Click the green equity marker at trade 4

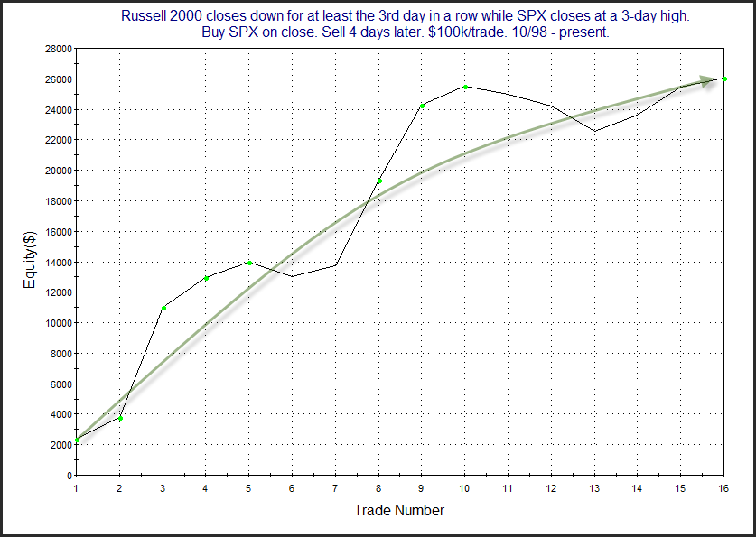point(206,278)
